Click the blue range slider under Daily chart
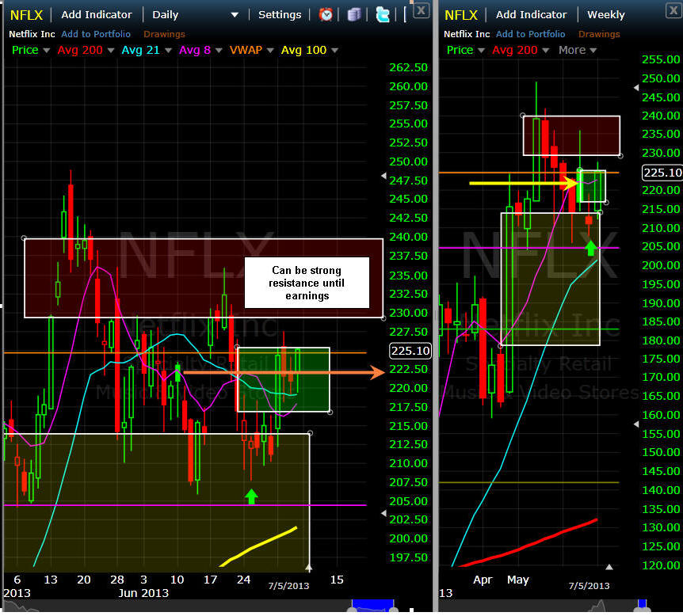 pos(373,605)
